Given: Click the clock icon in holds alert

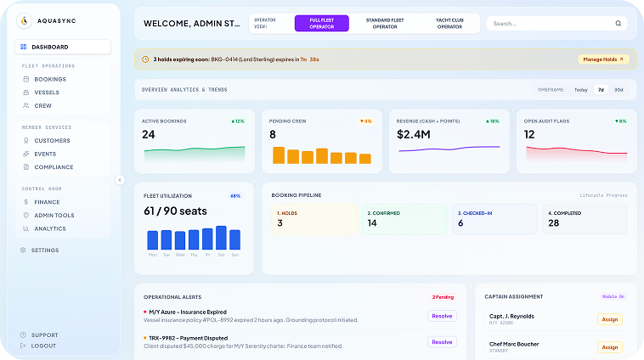Looking at the screenshot, I should (145, 59).
